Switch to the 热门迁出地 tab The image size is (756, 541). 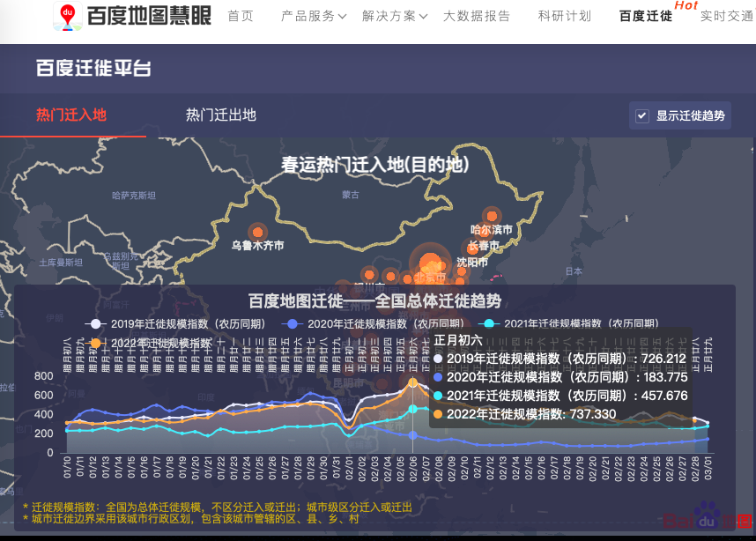[x=221, y=115]
